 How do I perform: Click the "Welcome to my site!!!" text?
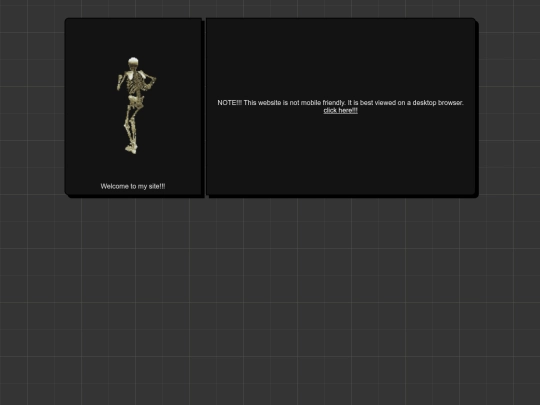pos(133,186)
